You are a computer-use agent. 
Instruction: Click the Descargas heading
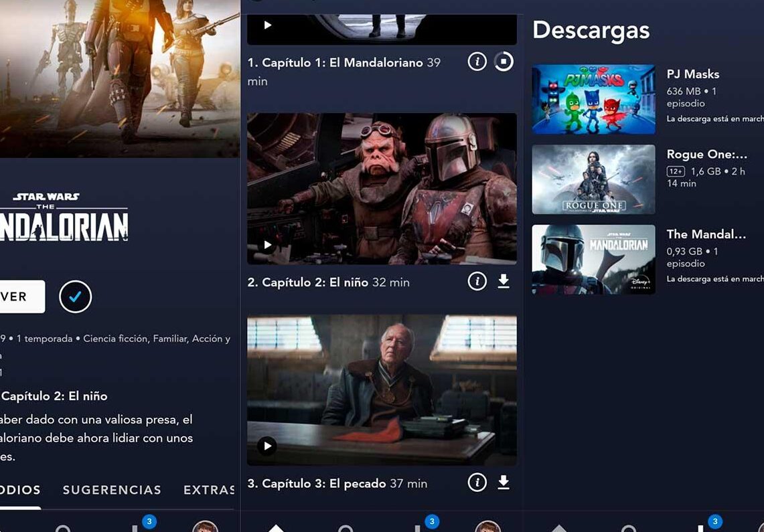point(591,30)
